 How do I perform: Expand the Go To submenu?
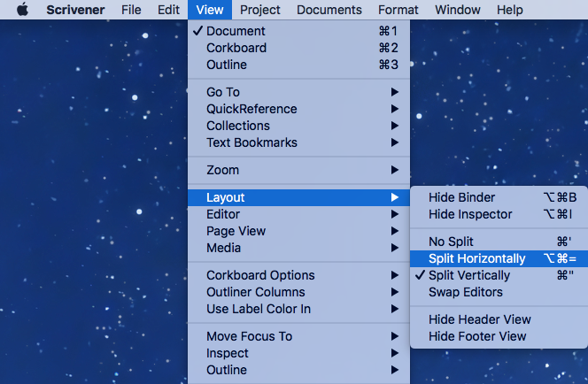(x=299, y=92)
